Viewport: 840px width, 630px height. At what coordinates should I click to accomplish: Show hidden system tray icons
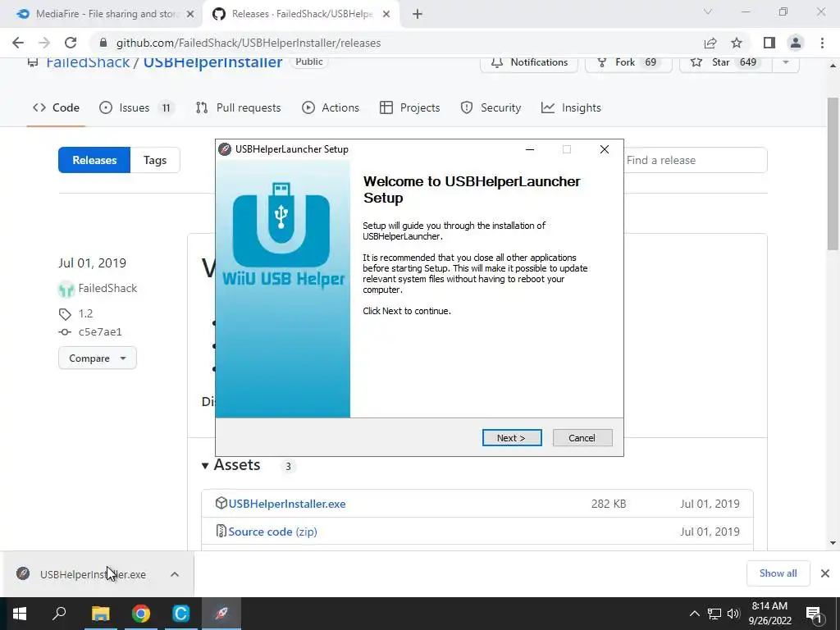coord(694,614)
